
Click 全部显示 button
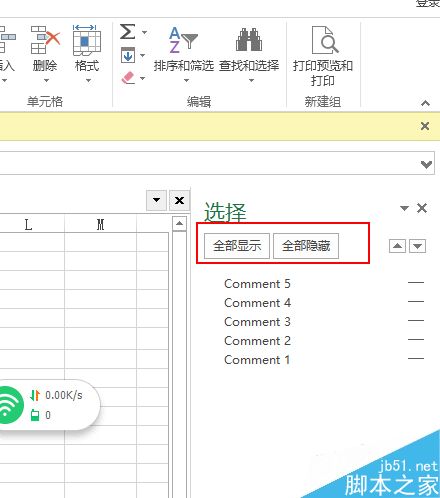click(237, 246)
